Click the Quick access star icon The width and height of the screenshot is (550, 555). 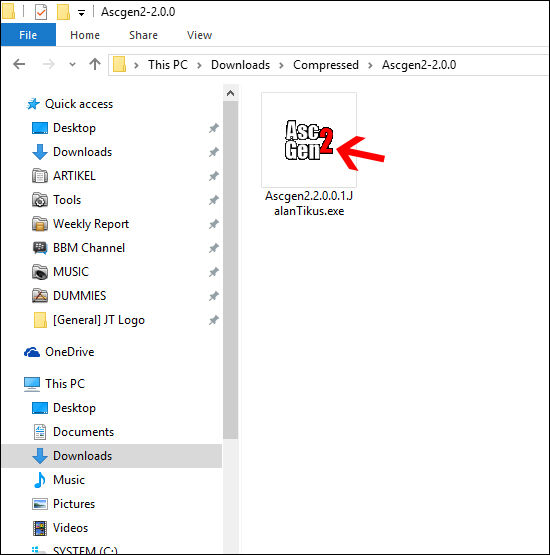tap(33, 104)
